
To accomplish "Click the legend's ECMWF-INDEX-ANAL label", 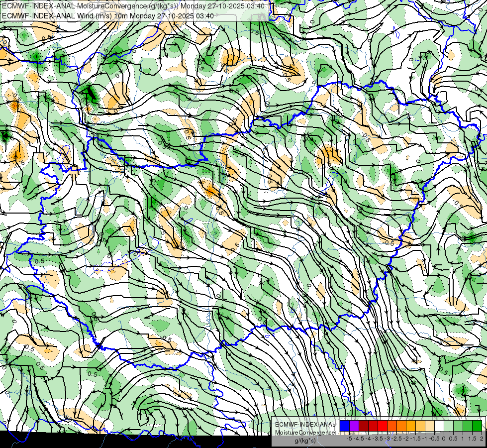I will point(305,425).
